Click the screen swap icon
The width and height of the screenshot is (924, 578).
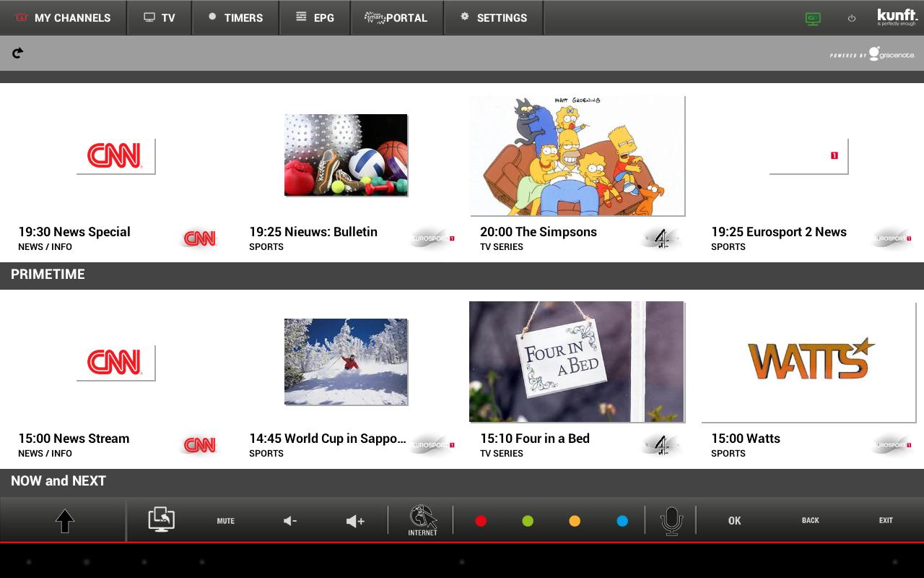(162, 519)
